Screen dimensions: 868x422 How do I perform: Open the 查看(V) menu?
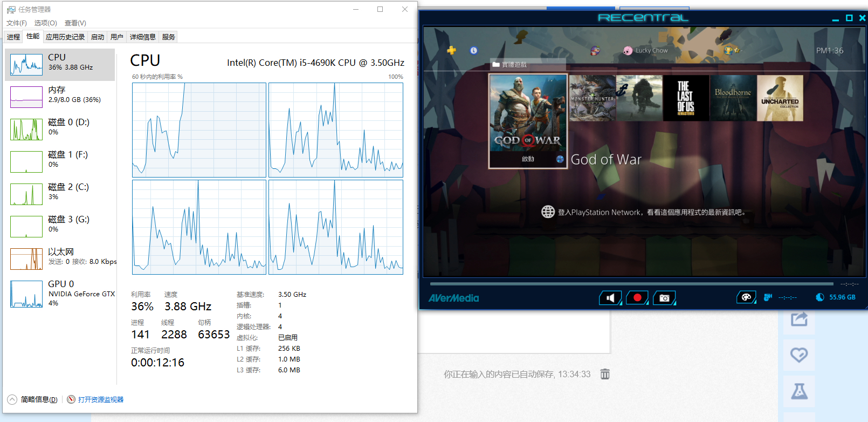75,23
